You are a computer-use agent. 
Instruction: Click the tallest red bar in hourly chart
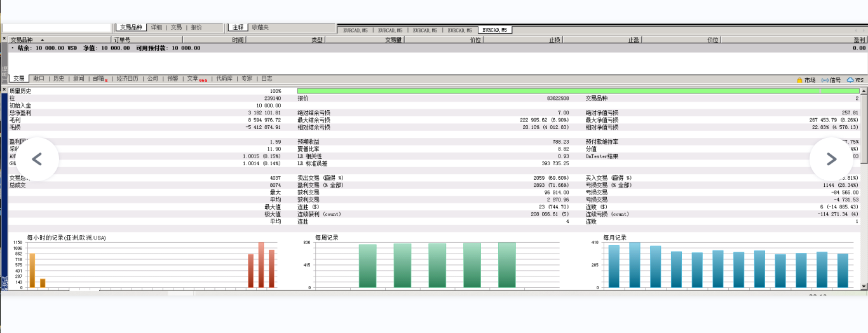click(261, 265)
